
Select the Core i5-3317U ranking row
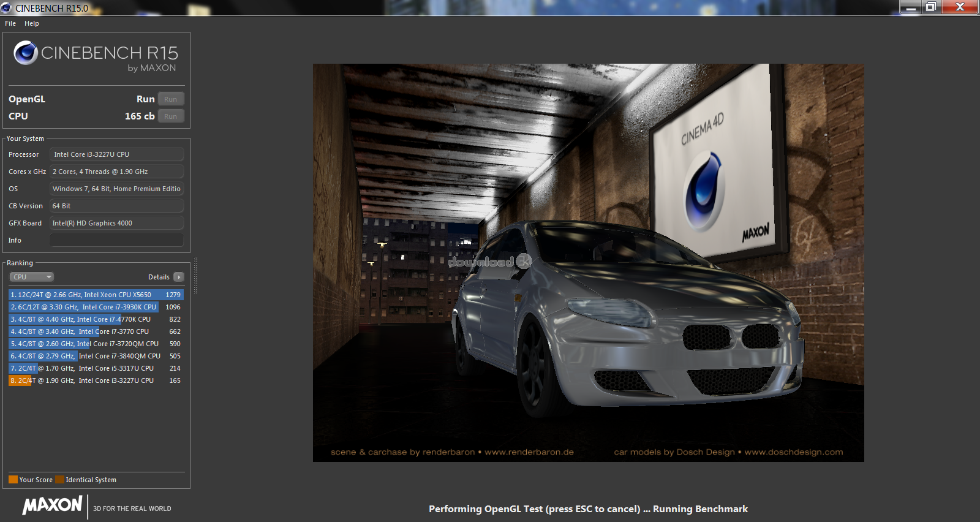[x=96, y=368]
